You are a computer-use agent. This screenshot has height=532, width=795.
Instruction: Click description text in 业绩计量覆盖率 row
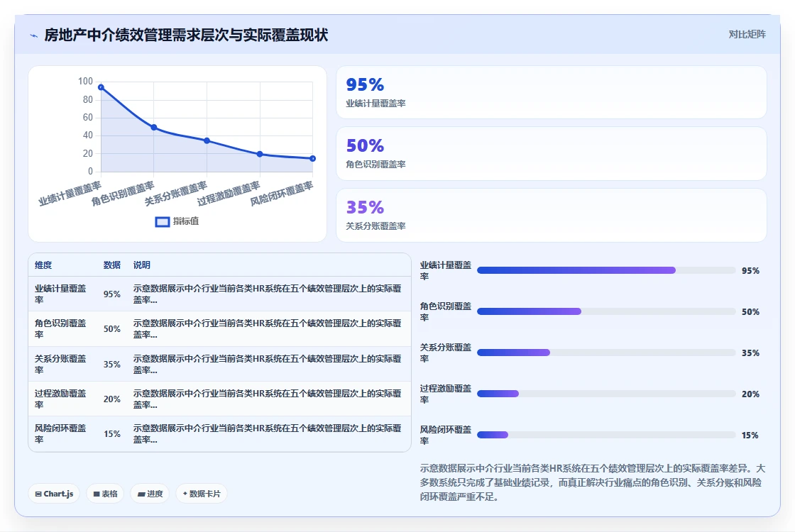[267, 294]
